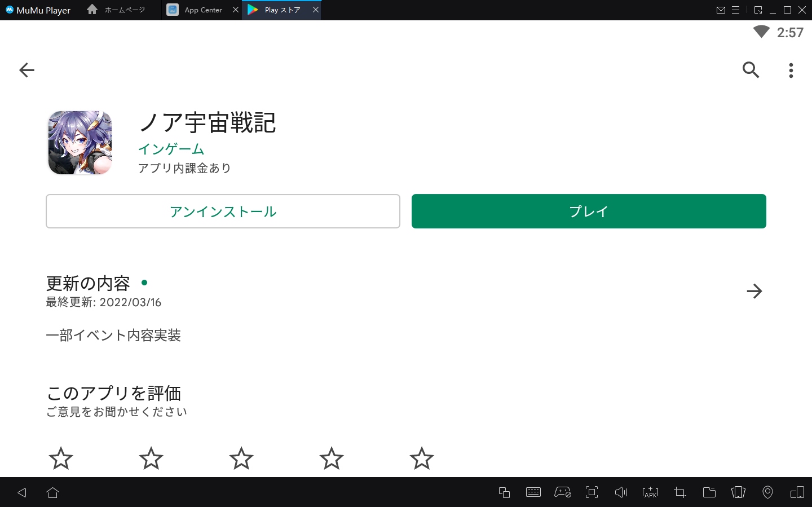
Task: Click the アンインストール button
Action: coord(223,211)
